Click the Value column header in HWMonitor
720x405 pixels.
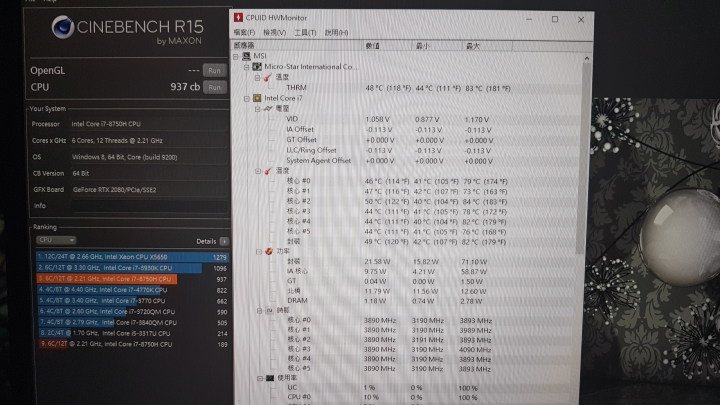point(387,46)
